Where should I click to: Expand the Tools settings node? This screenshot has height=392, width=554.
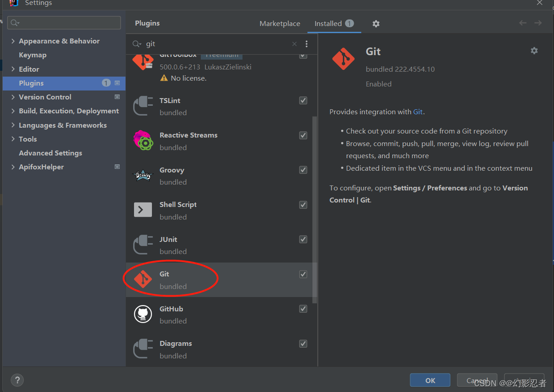click(13, 139)
